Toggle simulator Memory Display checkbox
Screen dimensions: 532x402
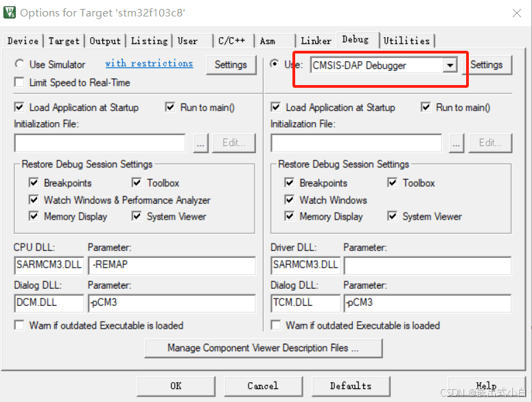(34, 216)
